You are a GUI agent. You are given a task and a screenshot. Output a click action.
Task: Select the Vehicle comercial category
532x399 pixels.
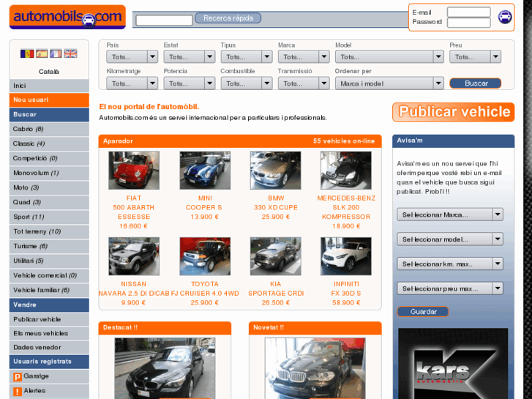[49, 275]
